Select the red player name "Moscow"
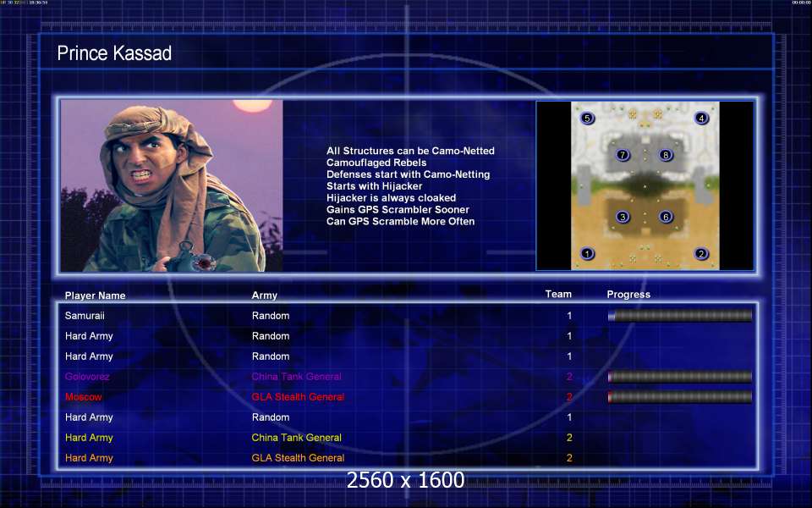Image resolution: width=812 pixels, height=508 pixels. click(x=84, y=397)
